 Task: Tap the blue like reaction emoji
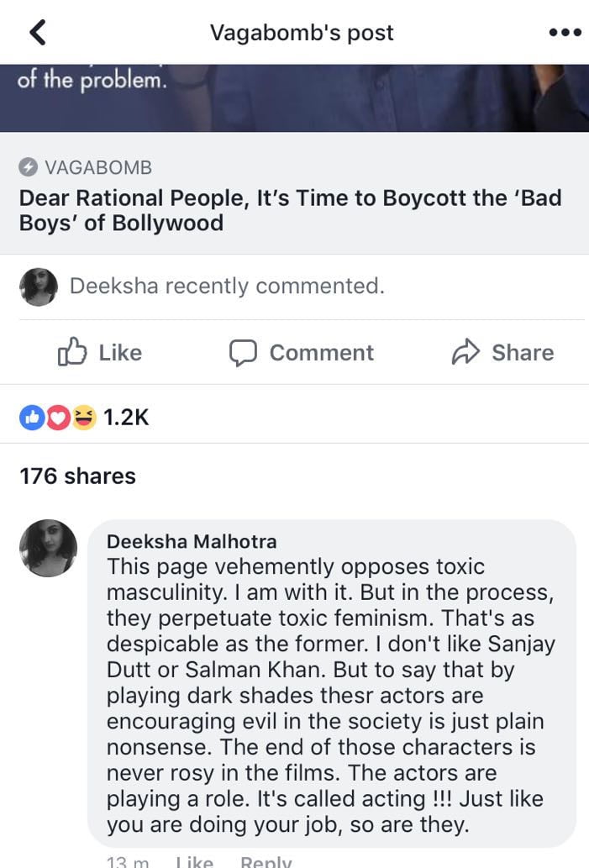[32, 417]
